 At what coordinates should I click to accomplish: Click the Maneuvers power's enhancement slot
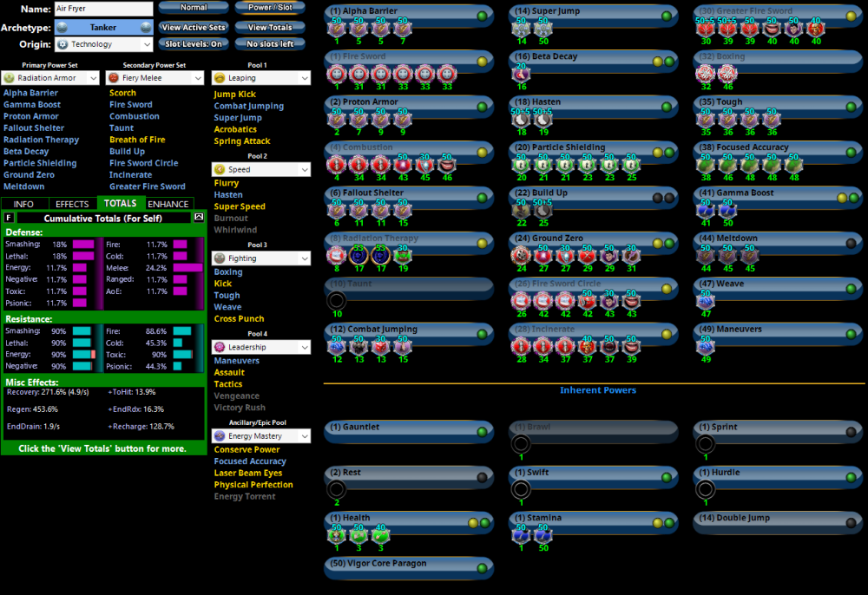click(705, 346)
